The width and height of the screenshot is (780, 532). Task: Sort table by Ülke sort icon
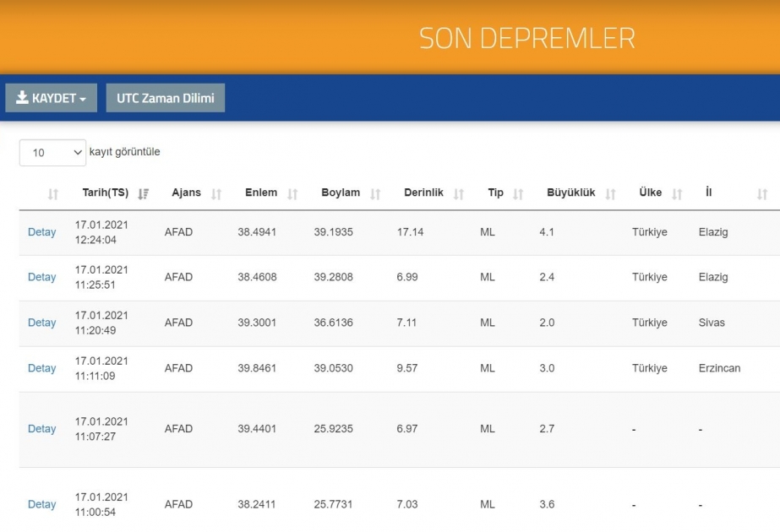click(x=677, y=194)
